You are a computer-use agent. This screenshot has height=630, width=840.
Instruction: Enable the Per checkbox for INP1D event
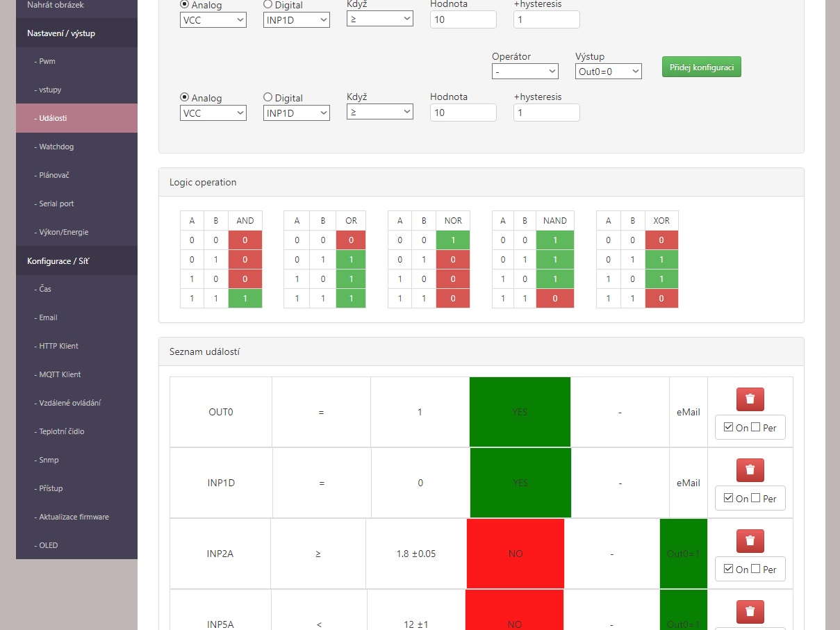pyautogui.click(x=755, y=498)
